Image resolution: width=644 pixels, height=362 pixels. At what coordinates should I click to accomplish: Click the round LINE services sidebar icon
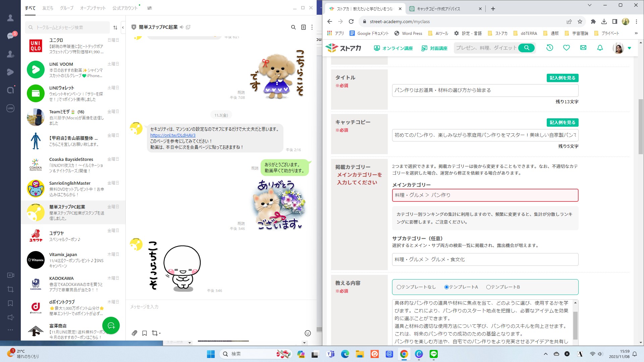pyautogui.click(x=10, y=108)
